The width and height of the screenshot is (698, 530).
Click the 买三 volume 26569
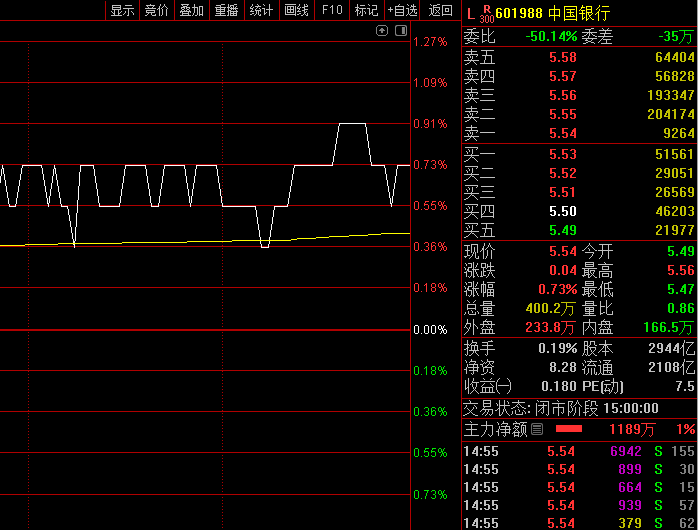click(x=675, y=192)
